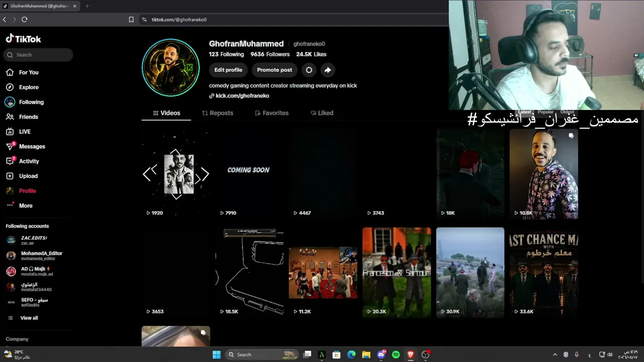Bookmark this page with the bookmark icon
Viewport: 644px width, 362px height.
pos(131,20)
